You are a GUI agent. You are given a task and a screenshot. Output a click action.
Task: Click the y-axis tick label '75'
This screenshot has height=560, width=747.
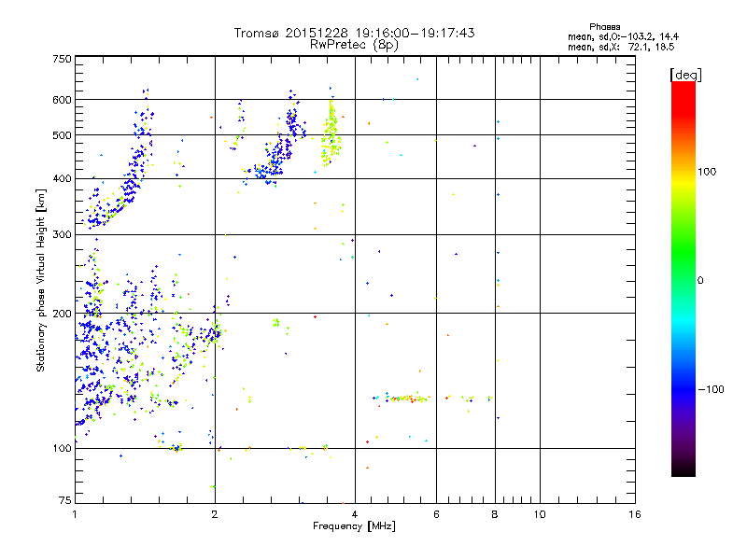pyautogui.click(x=65, y=500)
